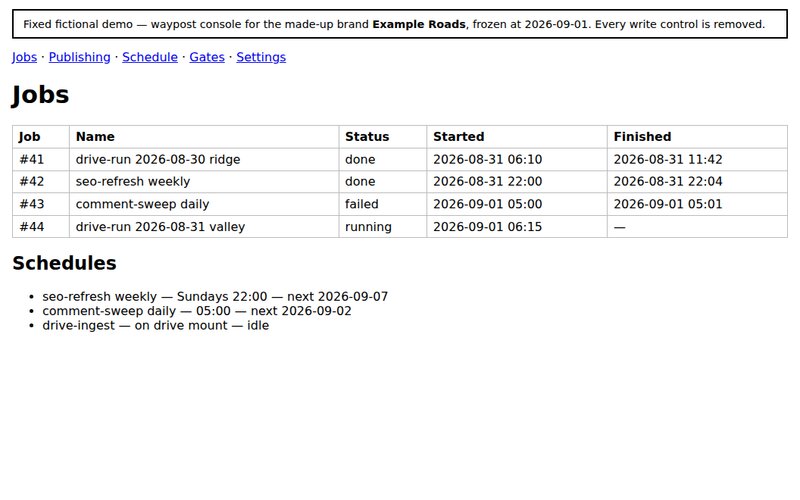The width and height of the screenshot is (800, 500).
Task: Click start time 2026-09-01 05:00
Action: [x=488, y=204]
